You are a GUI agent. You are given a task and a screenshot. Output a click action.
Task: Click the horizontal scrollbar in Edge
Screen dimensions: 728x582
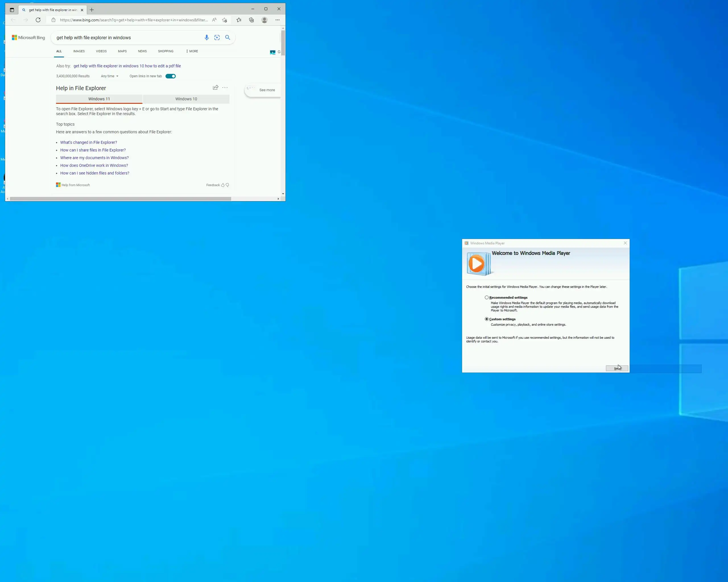pos(121,199)
